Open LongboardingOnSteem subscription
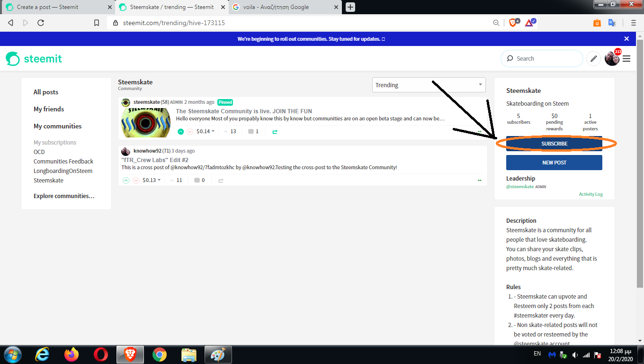Viewport: 644px width, 364px height. coord(63,171)
